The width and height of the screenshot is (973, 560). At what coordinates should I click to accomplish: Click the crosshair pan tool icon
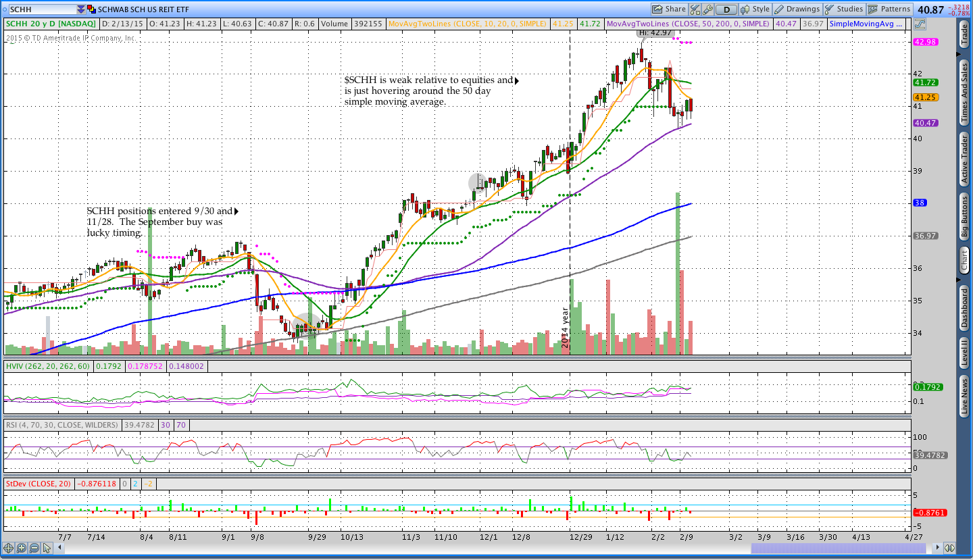click(9, 548)
